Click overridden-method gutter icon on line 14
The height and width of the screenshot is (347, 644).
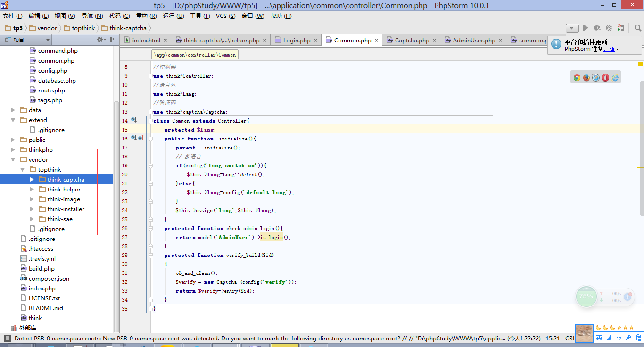pos(134,120)
